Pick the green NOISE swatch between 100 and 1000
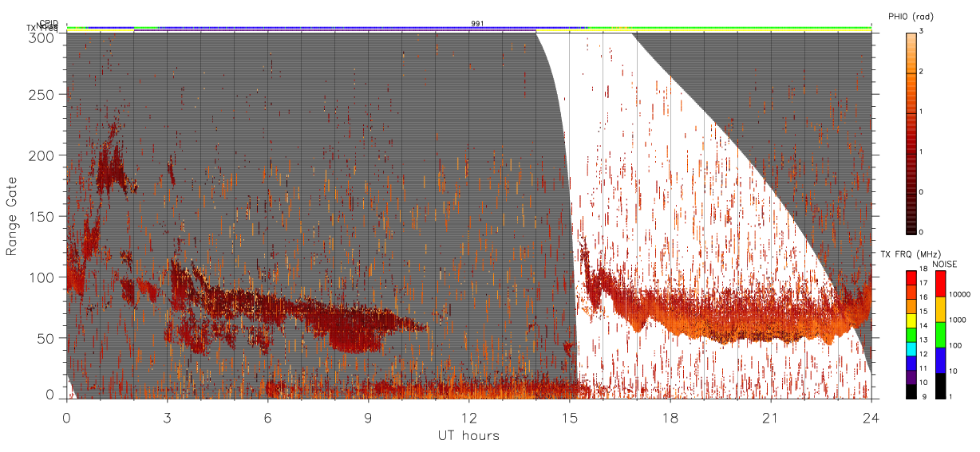 click(x=941, y=335)
